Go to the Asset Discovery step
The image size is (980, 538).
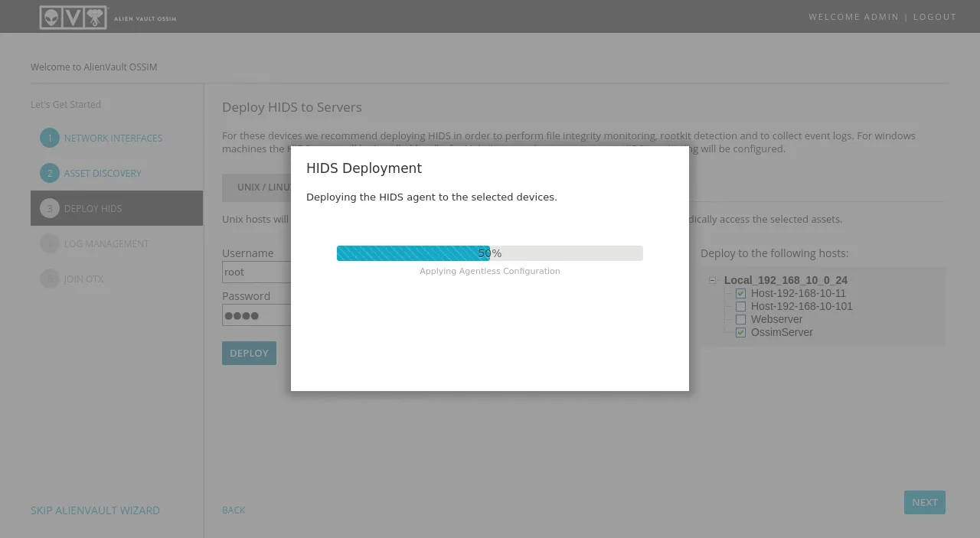click(103, 174)
